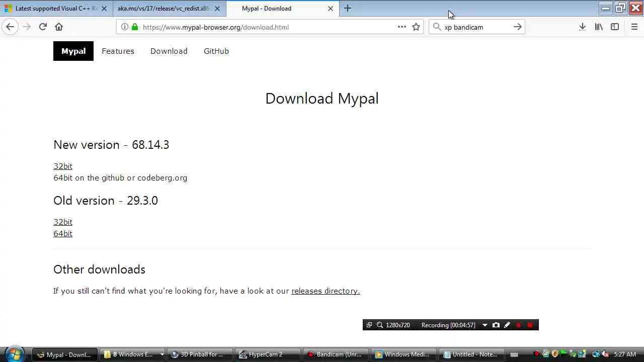Image resolution: width=644 pixels, height=362 pixels.
Task: Click the muted volume tray icon
Action: 605,354
